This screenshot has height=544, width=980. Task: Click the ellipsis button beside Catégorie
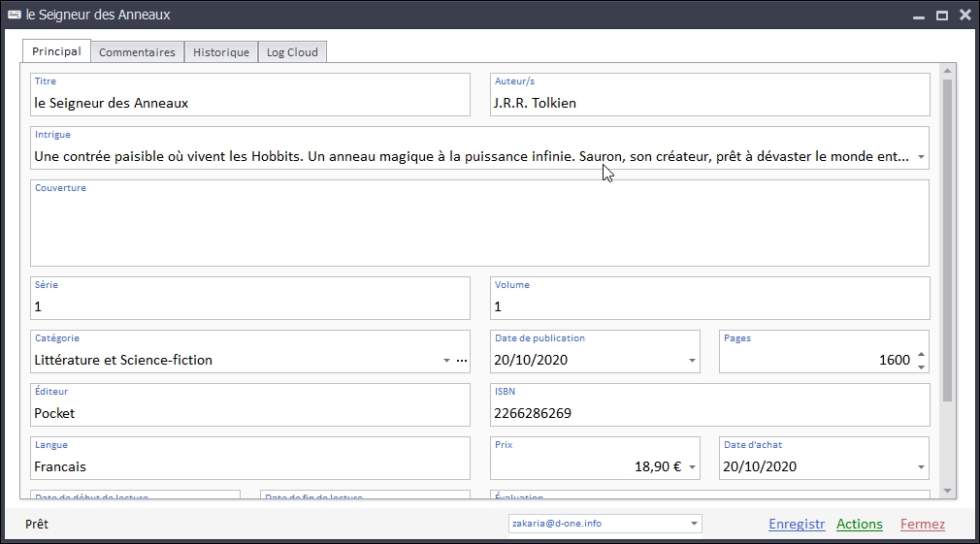click(462, 361)
